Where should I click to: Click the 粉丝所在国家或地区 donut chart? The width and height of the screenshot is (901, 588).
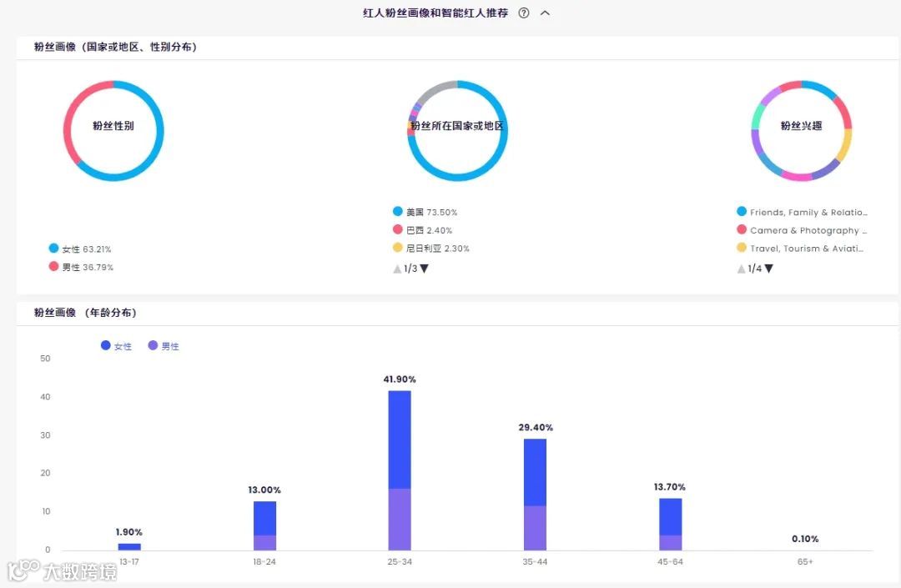457,130
